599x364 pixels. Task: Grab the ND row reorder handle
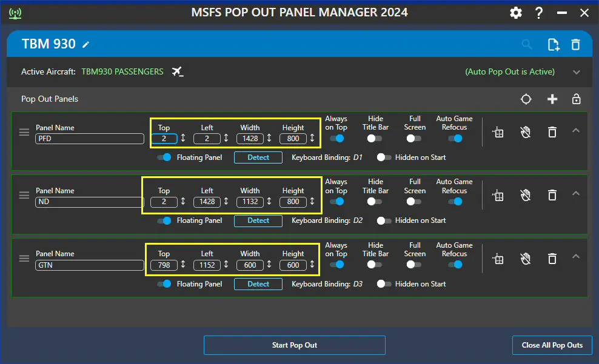(24, 195)
